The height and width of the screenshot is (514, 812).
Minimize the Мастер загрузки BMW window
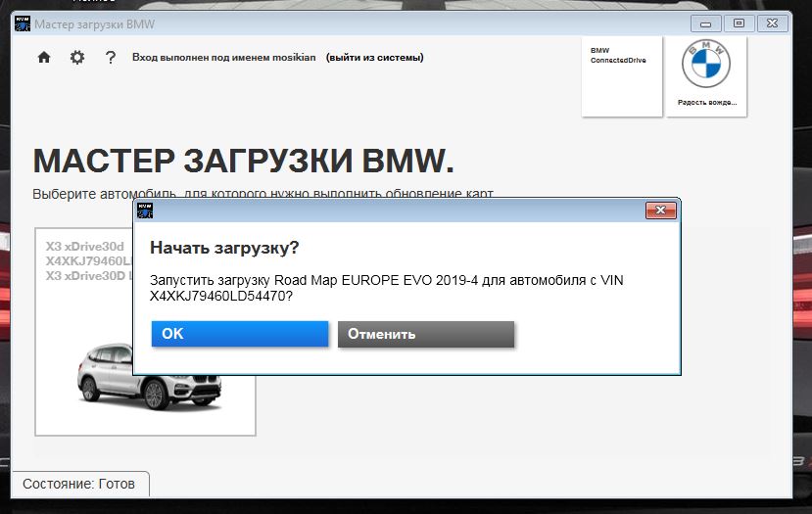point(706,23)
